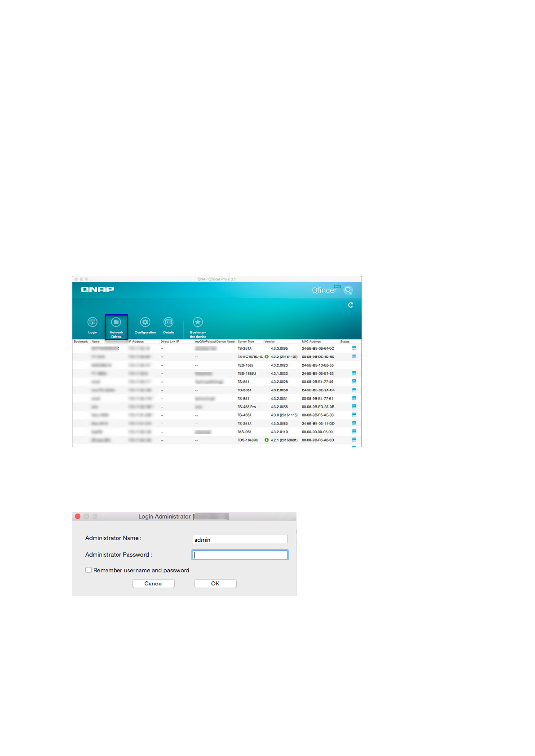535x756 pixels.
Task: Sort by the IP Address column header
Action: coord(136,342)
